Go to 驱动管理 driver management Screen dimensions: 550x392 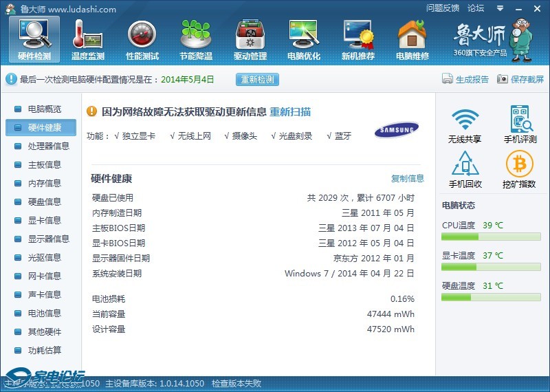[x=250, y=40]
